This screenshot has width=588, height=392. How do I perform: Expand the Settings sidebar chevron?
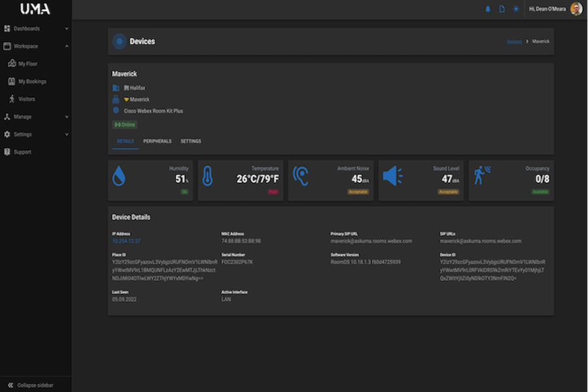click(x=67, y=135)
